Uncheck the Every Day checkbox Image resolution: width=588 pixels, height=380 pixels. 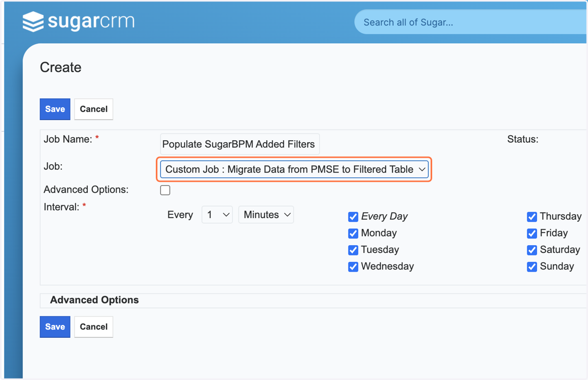[x=353, y=216]
